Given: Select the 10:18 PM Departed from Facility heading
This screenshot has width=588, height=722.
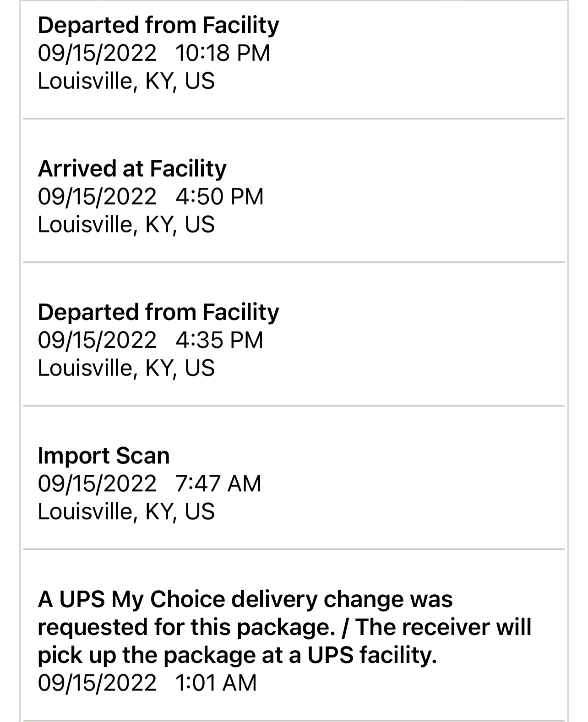Looking at the screenshot, I should click(x=158, y=25).
